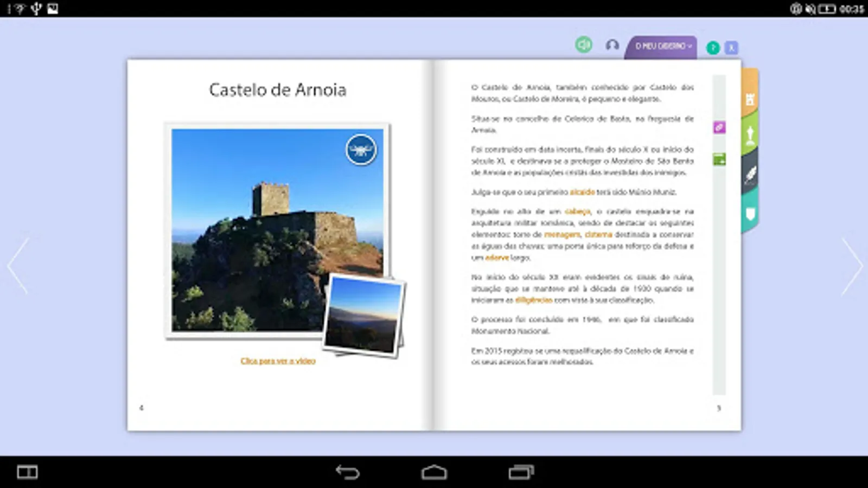Click the highlighted word 'cisterna'

[598, 234]
